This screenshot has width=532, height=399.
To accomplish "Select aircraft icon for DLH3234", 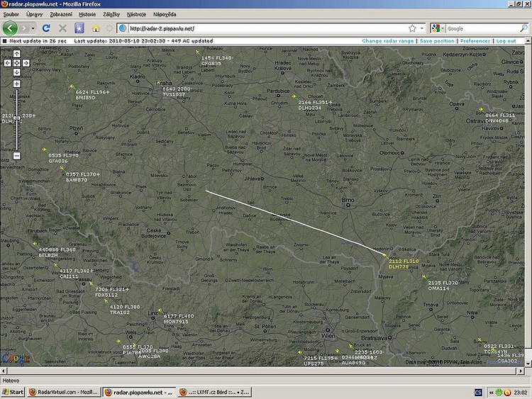I will point(294,96).
